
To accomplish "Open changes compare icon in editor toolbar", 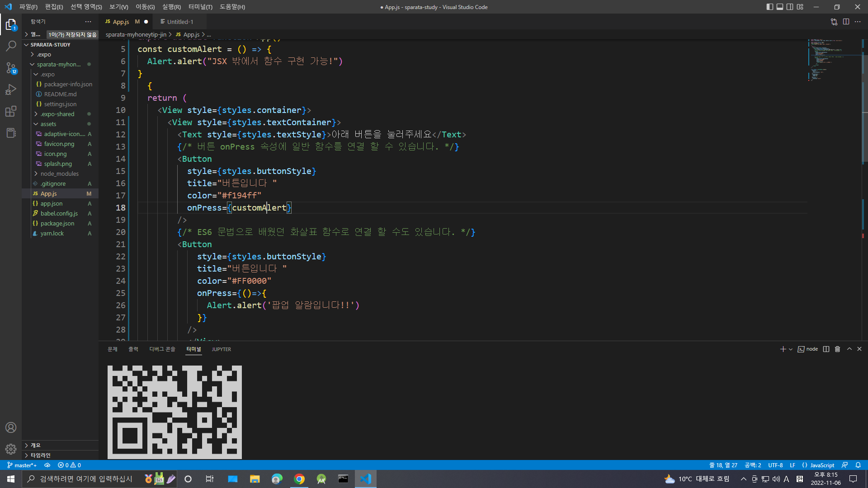I will tap(834, 22).
